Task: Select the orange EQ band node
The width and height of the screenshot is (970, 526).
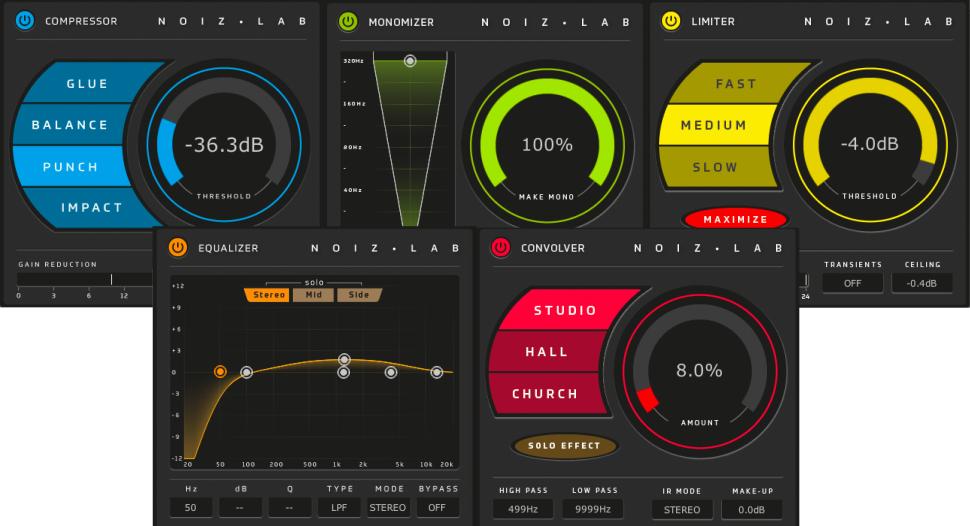Action: coord(220,371)
